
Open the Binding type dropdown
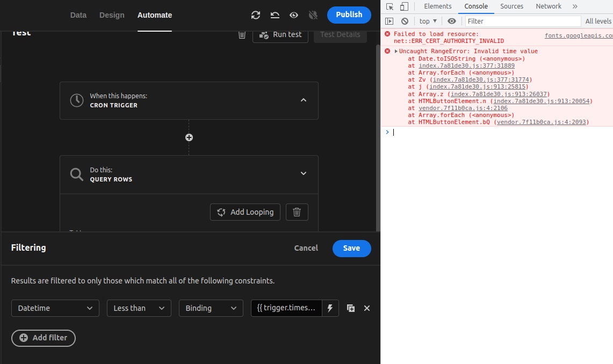click(x=211, y=308)
